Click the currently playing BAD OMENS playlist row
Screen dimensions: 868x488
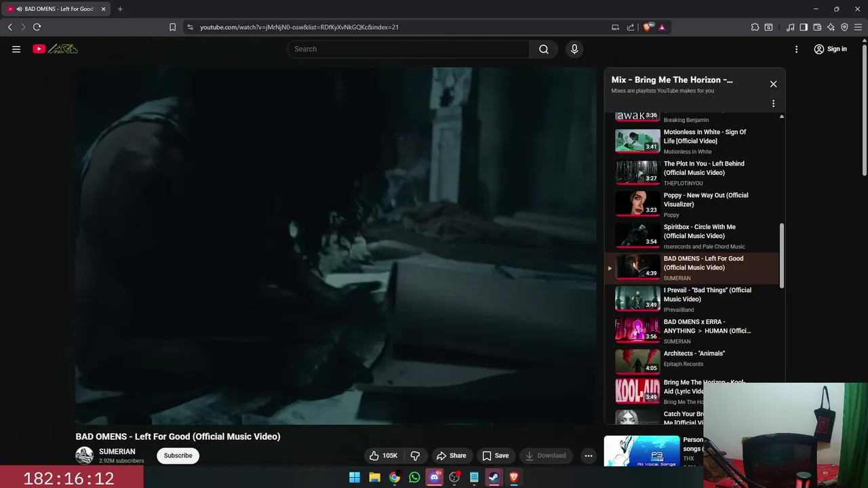[692, 268]
